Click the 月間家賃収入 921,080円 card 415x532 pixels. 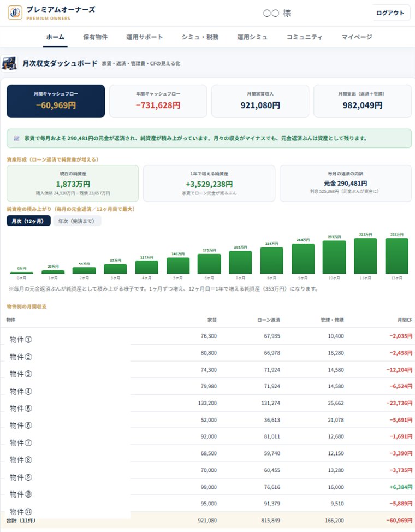coord(260,101)
